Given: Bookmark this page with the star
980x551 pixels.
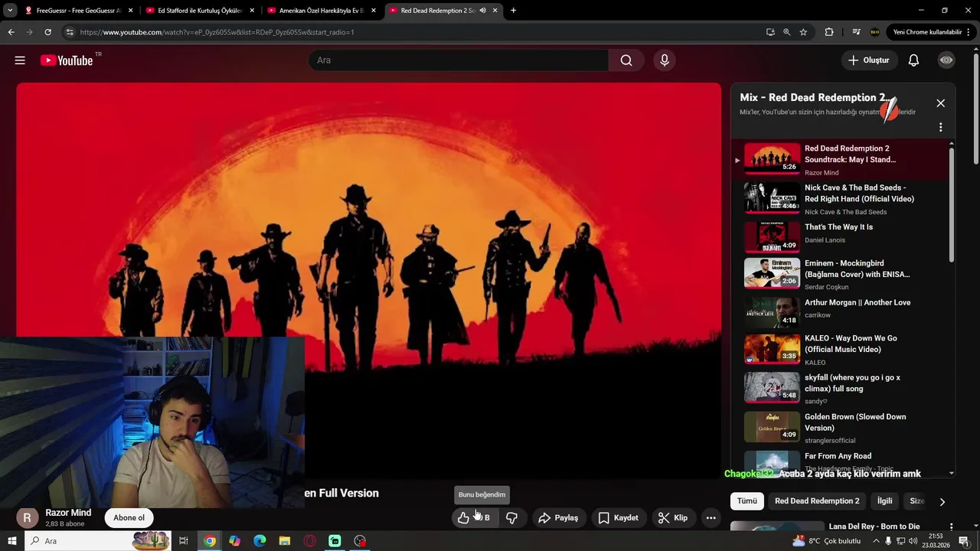Looking at the screenshot, I should point(803,32).
